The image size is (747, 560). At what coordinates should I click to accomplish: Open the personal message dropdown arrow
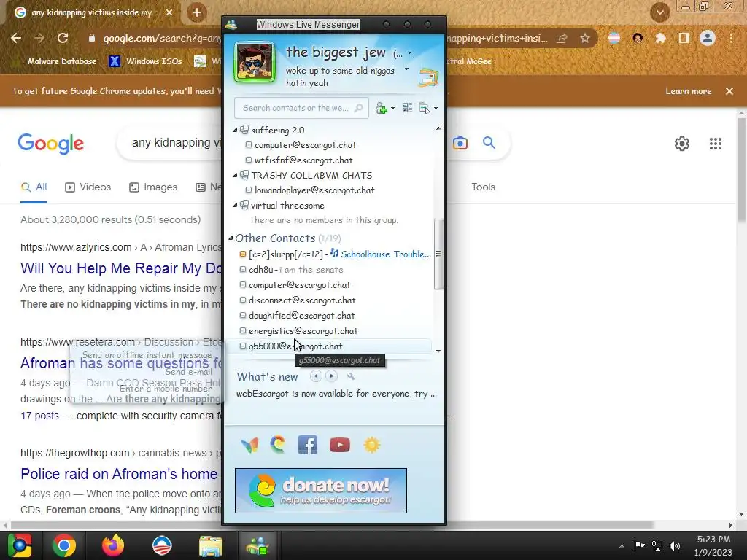[406, 69]
